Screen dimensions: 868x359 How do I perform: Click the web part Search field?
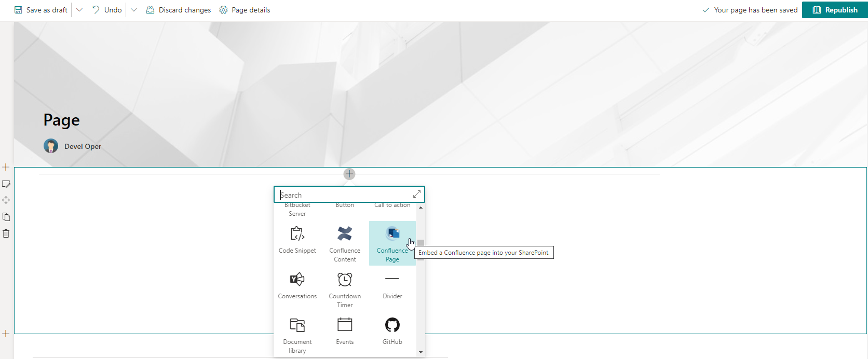(343, 195)
